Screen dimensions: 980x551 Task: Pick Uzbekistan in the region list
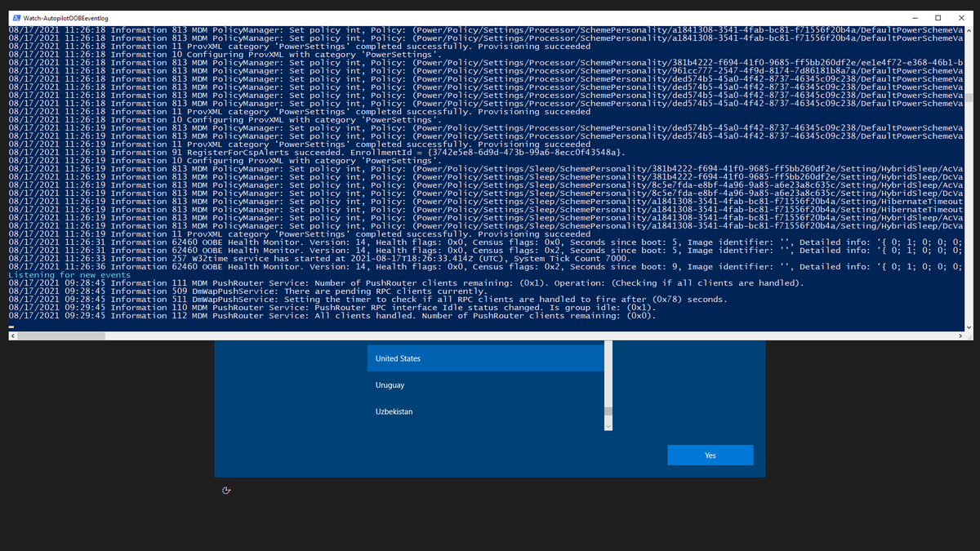click(485, 411)
